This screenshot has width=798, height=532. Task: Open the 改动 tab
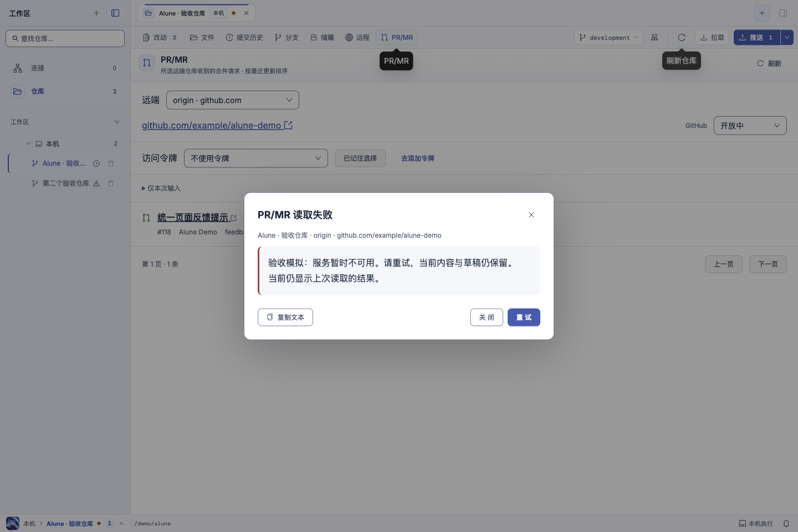click(x=160, y=38)
